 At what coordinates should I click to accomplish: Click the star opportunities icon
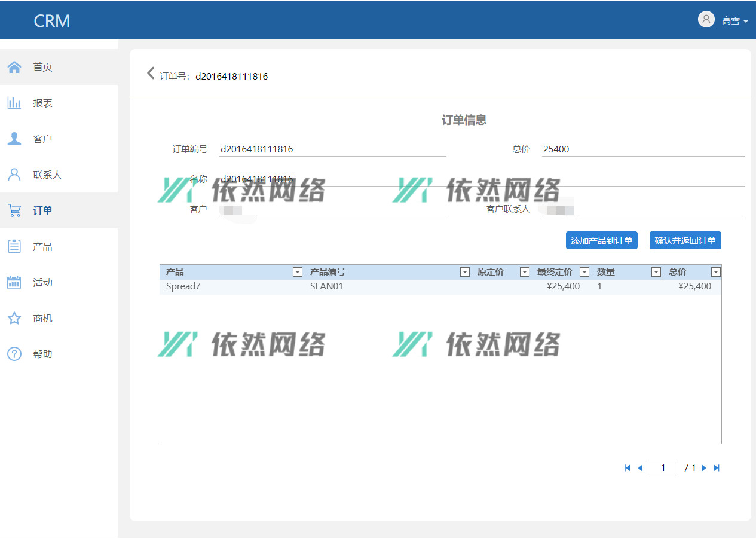point(14,318)
